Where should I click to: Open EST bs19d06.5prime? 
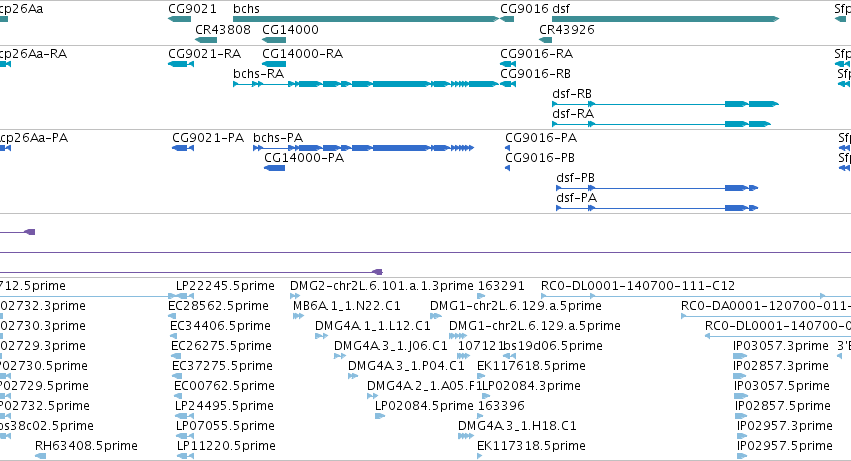553,346
